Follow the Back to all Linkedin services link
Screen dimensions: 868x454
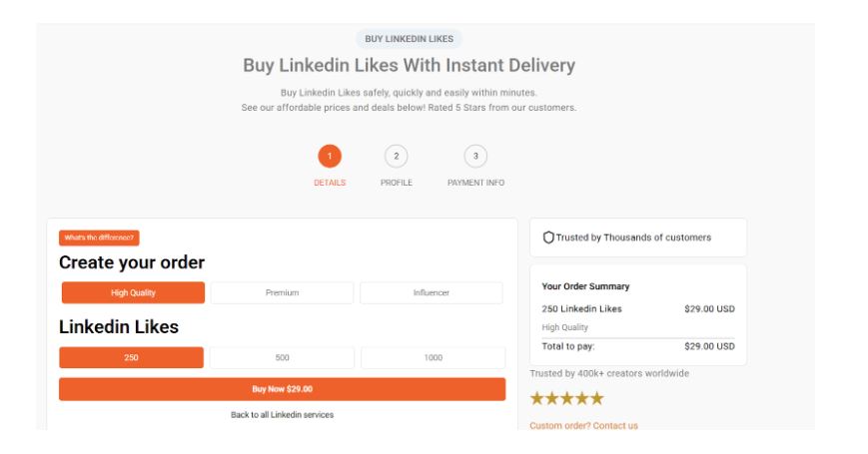(x=282, y=414)
